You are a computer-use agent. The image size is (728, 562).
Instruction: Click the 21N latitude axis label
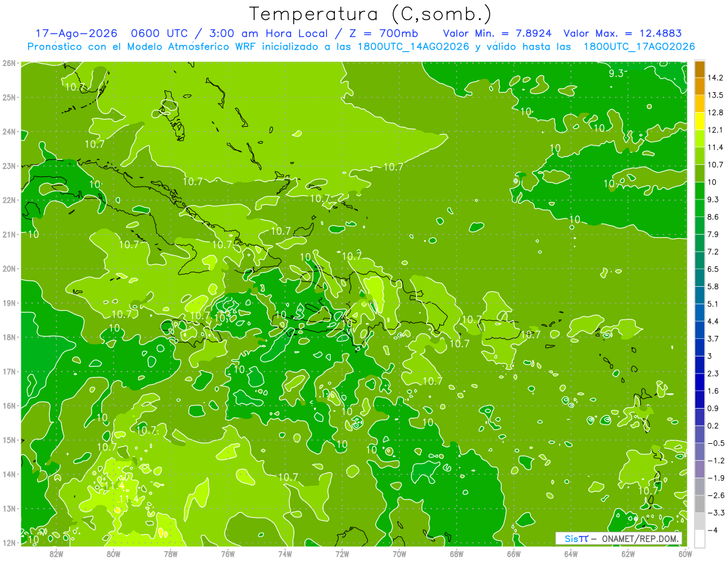point(8,234)
